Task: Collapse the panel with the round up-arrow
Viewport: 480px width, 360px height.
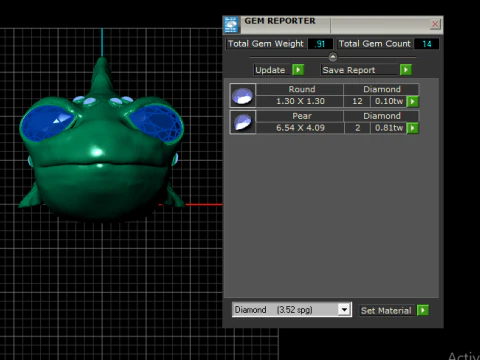Action: coord(333,57)
